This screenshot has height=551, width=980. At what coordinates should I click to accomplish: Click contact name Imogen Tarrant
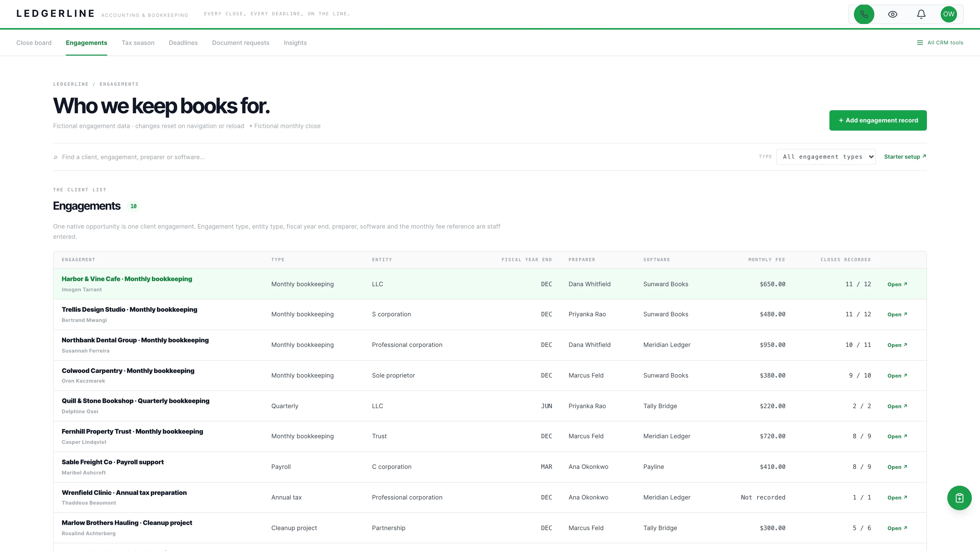click(x=81, y=290)
